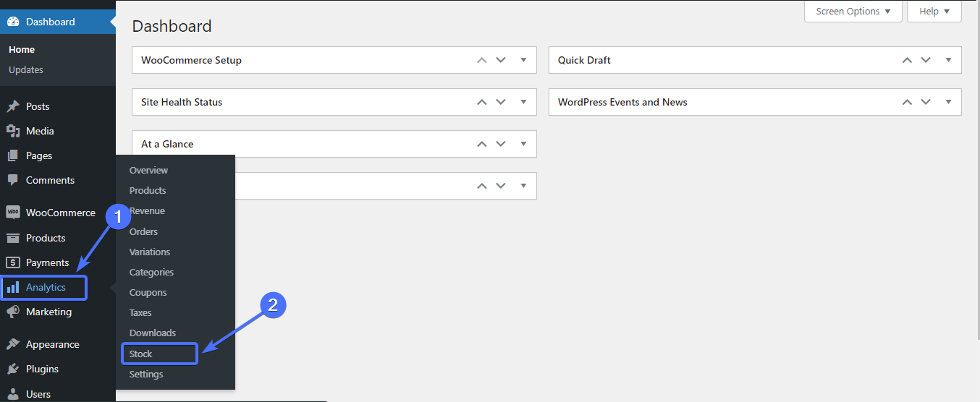The height and width of the screenshot is (402, 980).
Task: Open Coupons in Analytics submenu
Action: tap(148, 293)
